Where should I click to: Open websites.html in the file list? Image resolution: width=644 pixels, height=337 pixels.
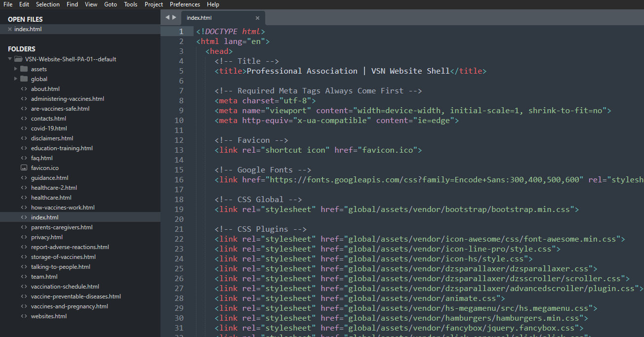tap(48, 316)
